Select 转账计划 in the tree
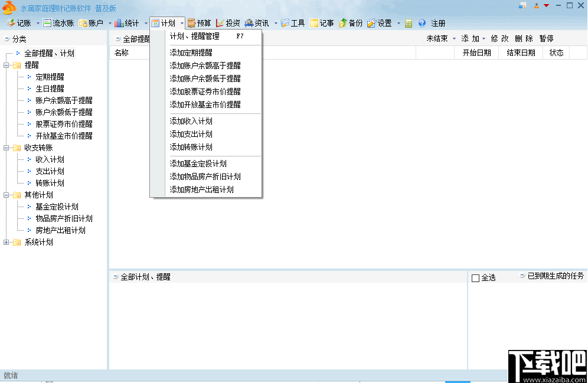The height and width of the screenshot is (383, 588). pos(50,184)
